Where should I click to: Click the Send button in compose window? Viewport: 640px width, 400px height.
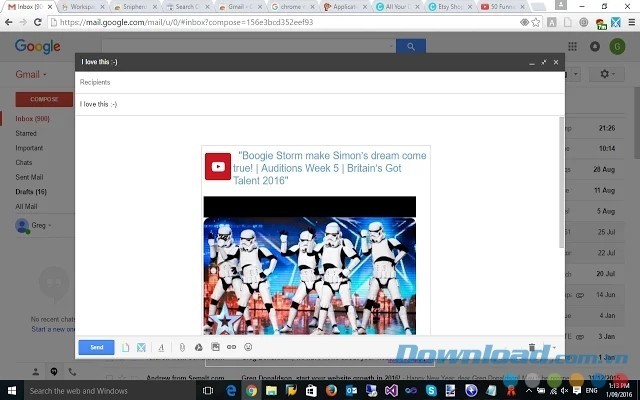pos(96,347)
